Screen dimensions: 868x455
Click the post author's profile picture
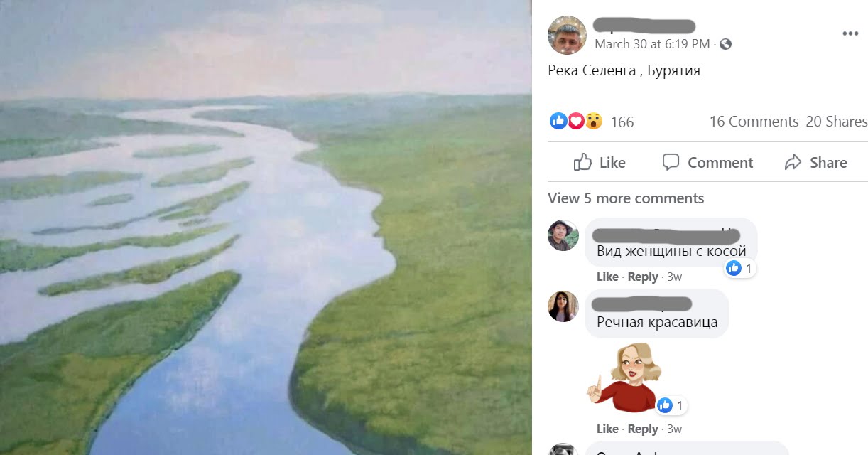tap(567, 35)
